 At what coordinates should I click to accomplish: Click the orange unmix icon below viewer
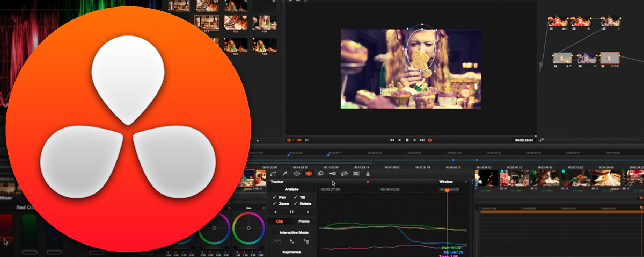coord(299,140)
